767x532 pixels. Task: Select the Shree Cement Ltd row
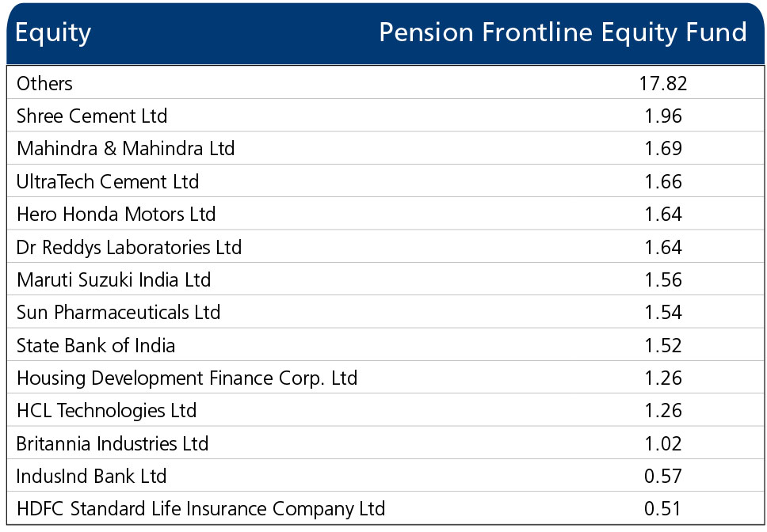[385, 116]
